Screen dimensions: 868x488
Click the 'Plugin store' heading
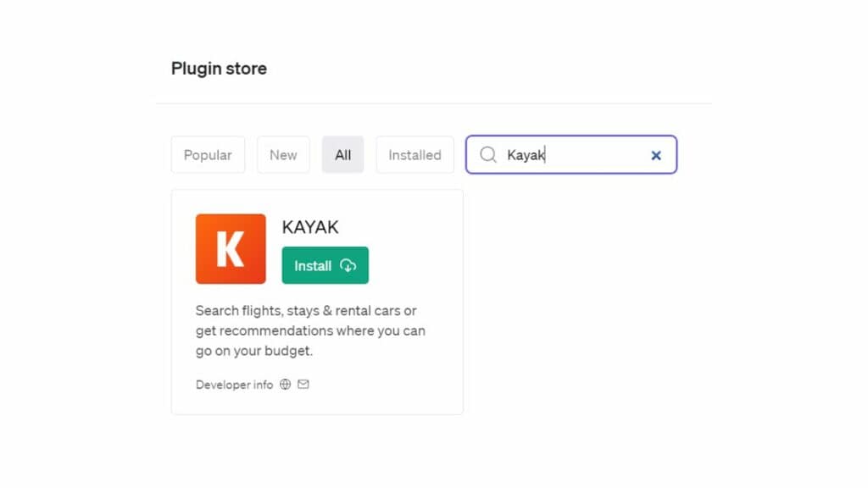(219, 69)
